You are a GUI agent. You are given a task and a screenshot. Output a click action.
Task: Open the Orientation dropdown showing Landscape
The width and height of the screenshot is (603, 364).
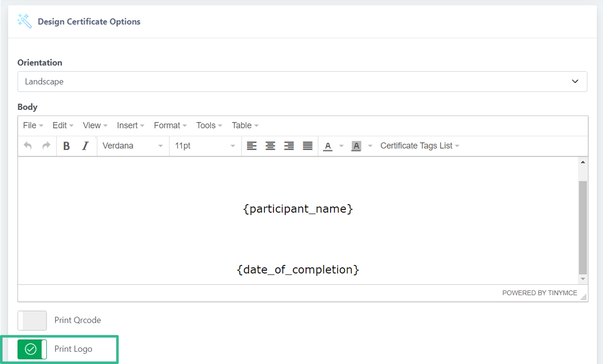(x=302, y=81)
